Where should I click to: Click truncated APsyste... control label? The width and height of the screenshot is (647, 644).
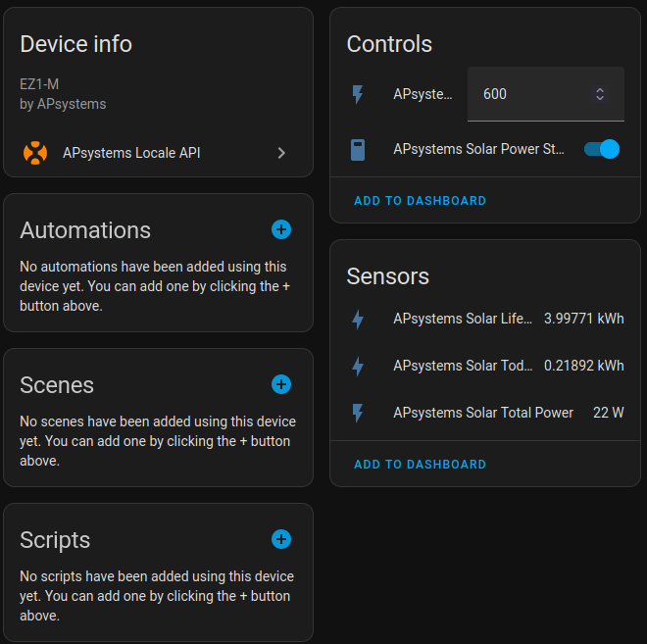[x=423, y=94]
